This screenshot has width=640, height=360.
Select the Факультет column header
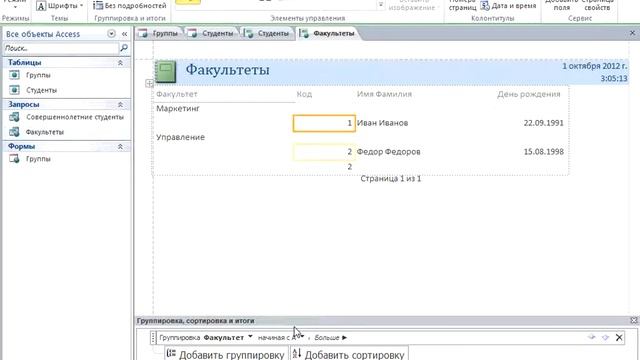[177, 94]
